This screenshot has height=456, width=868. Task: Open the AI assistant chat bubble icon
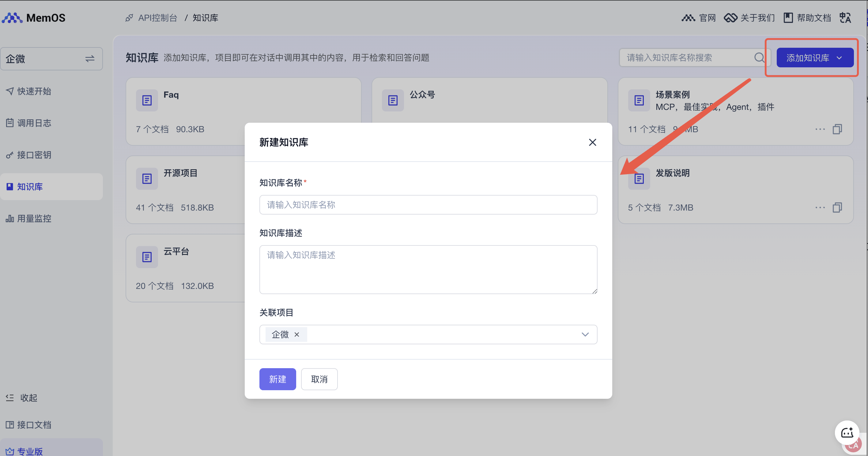click(x=847, y=432)
